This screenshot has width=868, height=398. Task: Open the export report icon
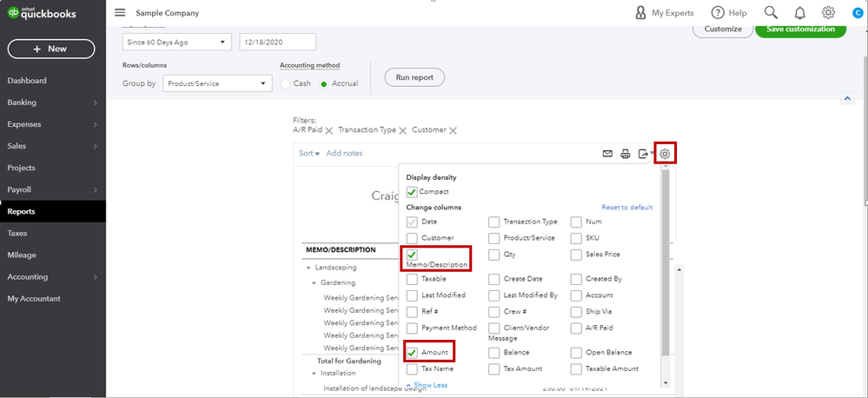(x=644, y=154)
